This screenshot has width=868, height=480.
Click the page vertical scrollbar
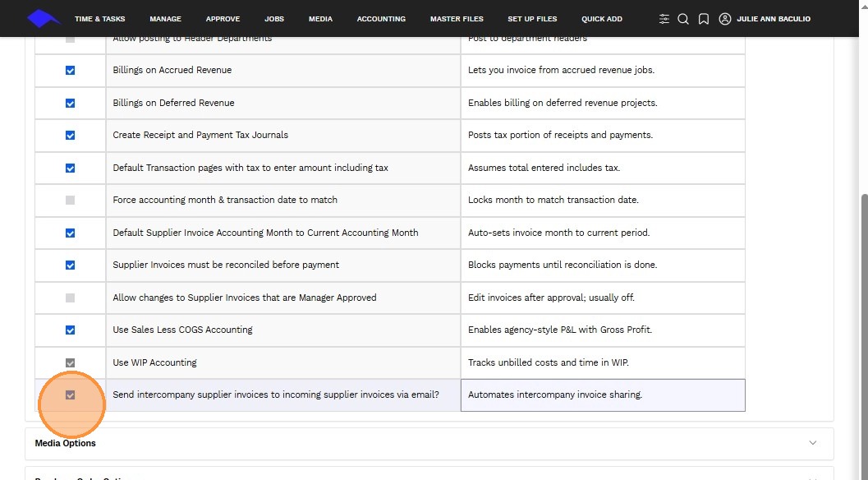(863, 329)
